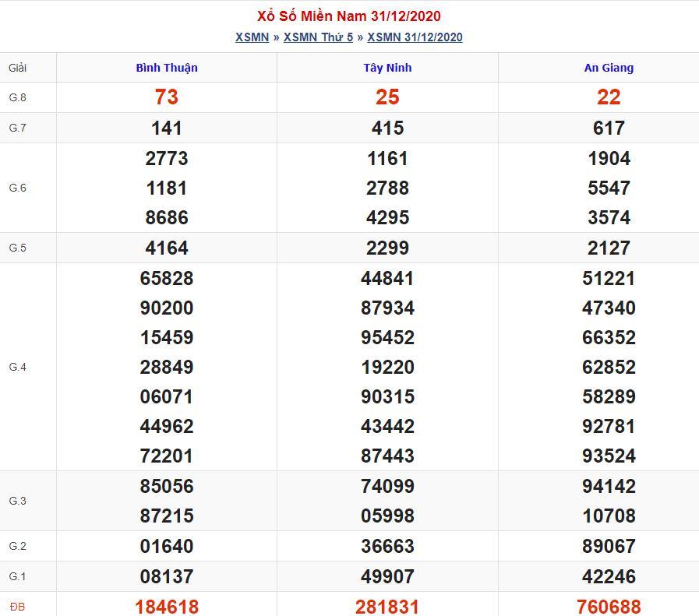The width and height of the screenshot is (699, 616).
Task: Click the G.3 number 10708
Action: click(x=609, y=516)
